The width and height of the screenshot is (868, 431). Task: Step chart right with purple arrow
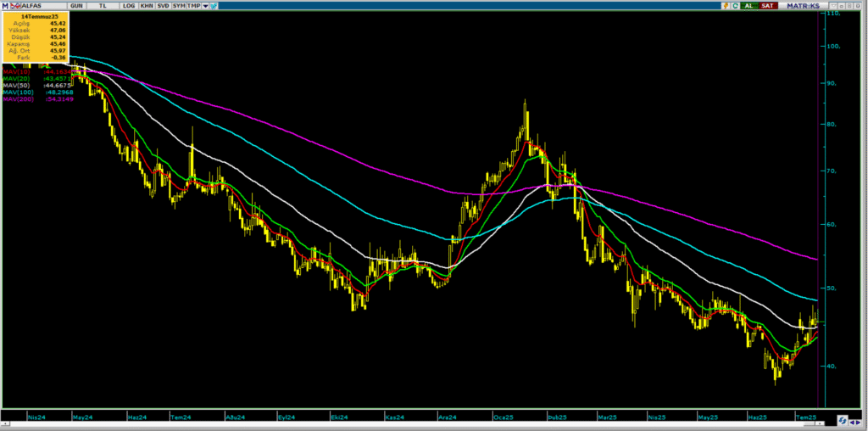click(858, 423)
